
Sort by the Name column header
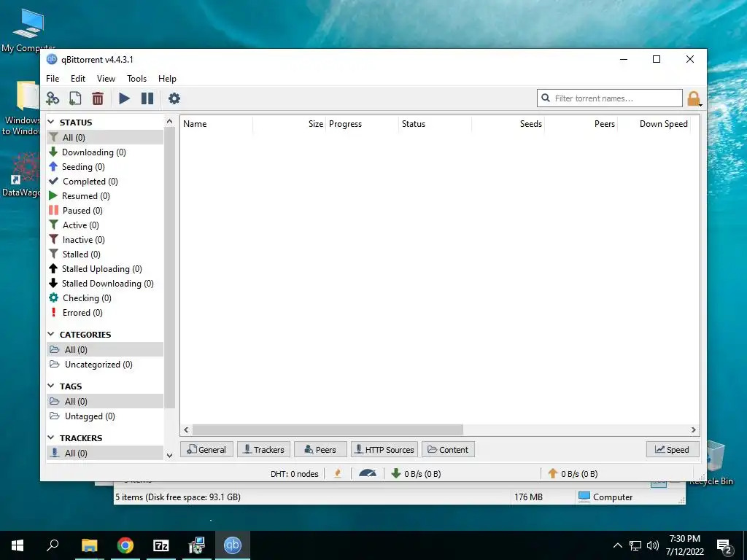216,124
